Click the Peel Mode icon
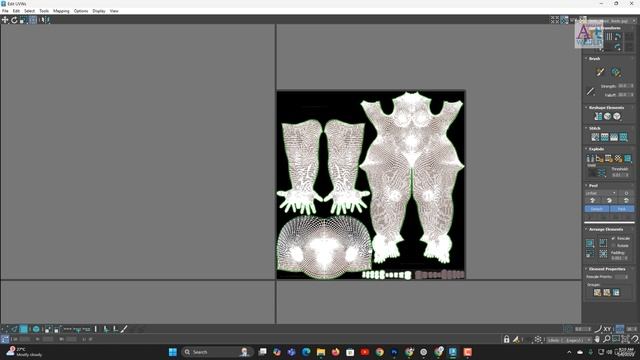640x360 pixels. point(609,200)
